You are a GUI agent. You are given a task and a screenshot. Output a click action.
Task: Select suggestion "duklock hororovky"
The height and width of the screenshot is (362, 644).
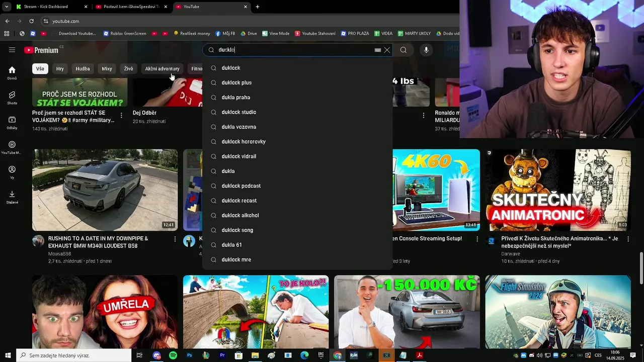(297, 142)
